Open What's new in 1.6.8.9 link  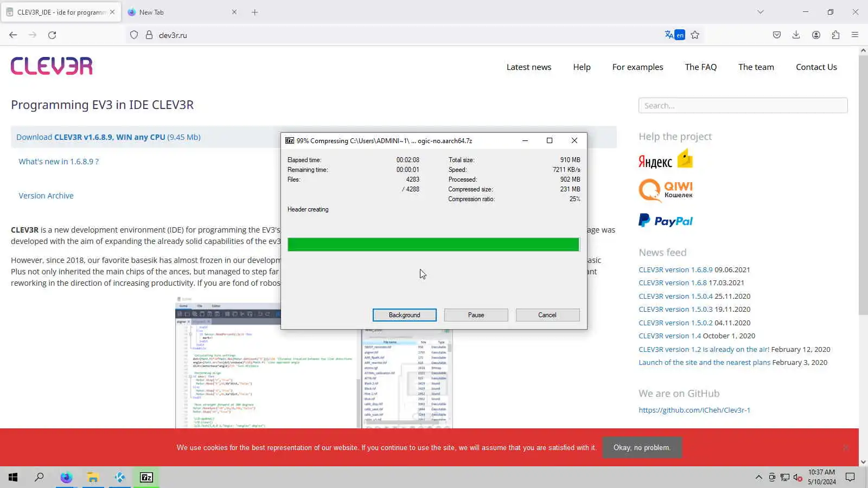point(59,162)
